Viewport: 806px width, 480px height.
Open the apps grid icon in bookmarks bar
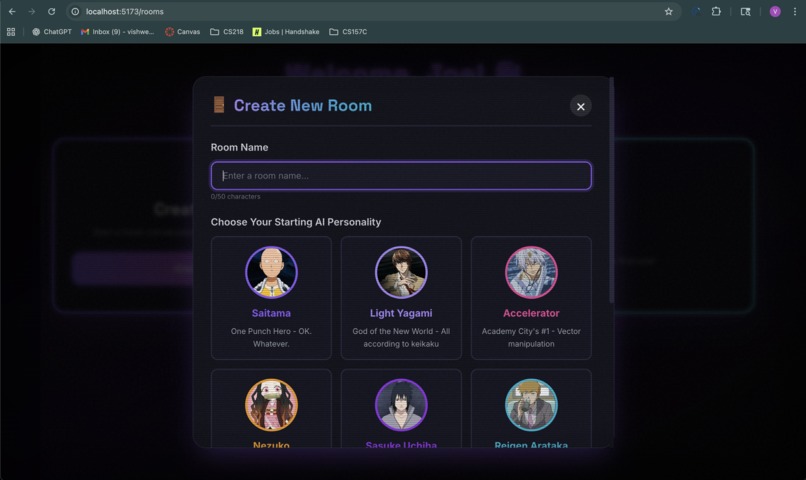[11, 32]
